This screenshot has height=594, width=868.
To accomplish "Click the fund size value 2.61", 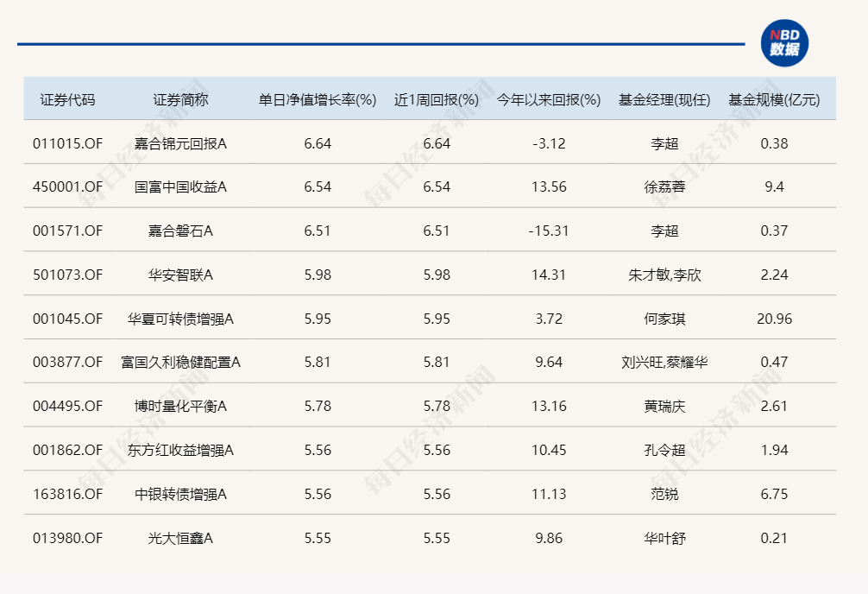I will coord(774,406).
